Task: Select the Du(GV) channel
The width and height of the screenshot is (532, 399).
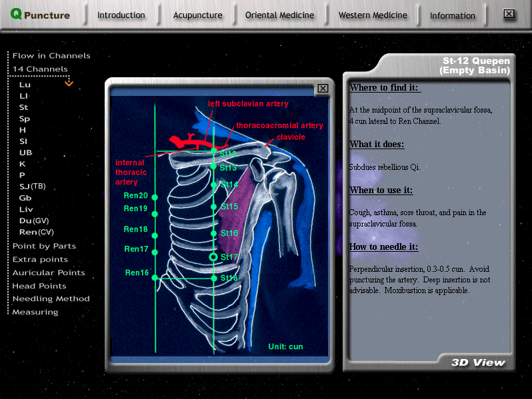Action: point(34,220)
